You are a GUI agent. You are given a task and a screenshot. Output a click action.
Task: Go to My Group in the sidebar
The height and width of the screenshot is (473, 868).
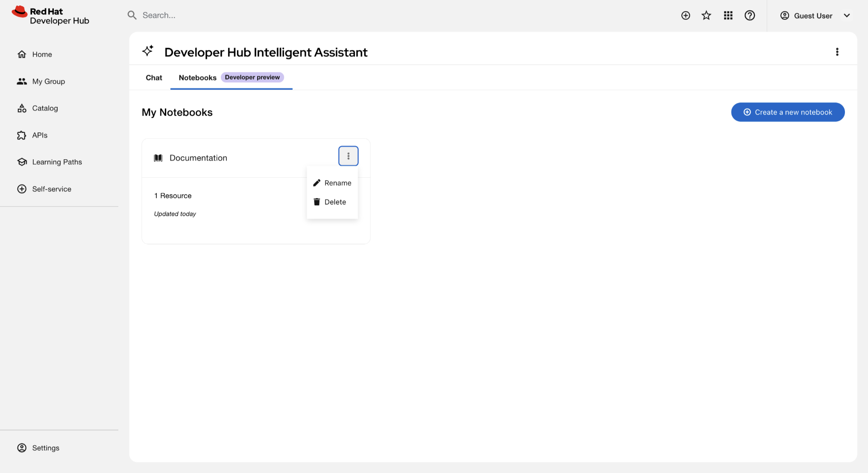[41, 81]
